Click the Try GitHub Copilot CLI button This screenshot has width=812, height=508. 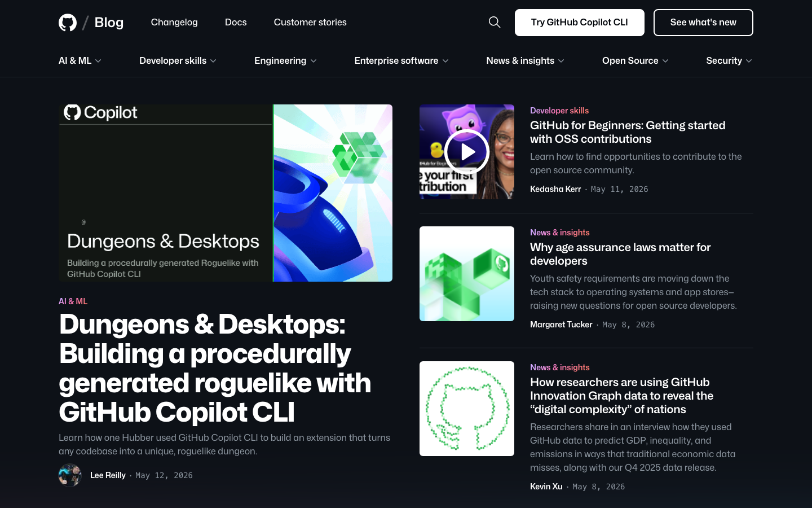pyautogui.click(x=579, y=23)
